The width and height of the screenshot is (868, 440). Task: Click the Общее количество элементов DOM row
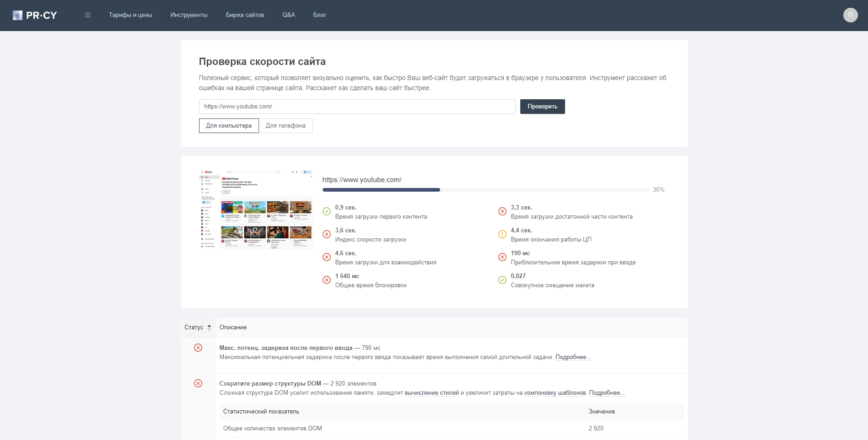452,429
